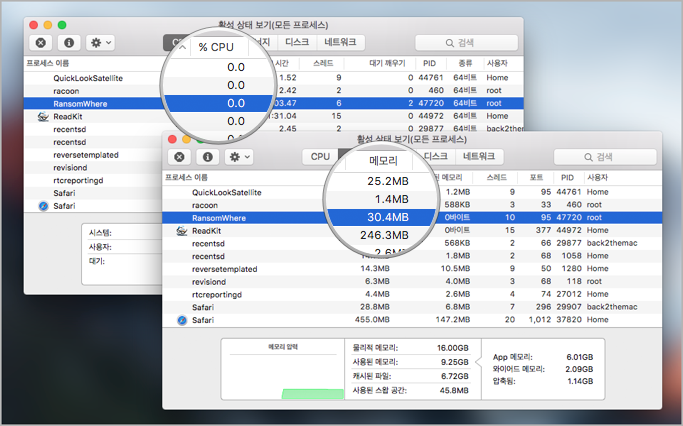Sort by PID column in back window
Screen dimensions: 683x426
pos(429,63)
